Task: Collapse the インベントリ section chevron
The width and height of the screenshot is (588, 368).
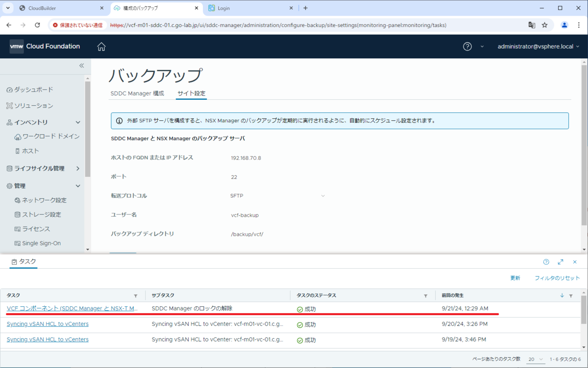Action: [78, 122]
